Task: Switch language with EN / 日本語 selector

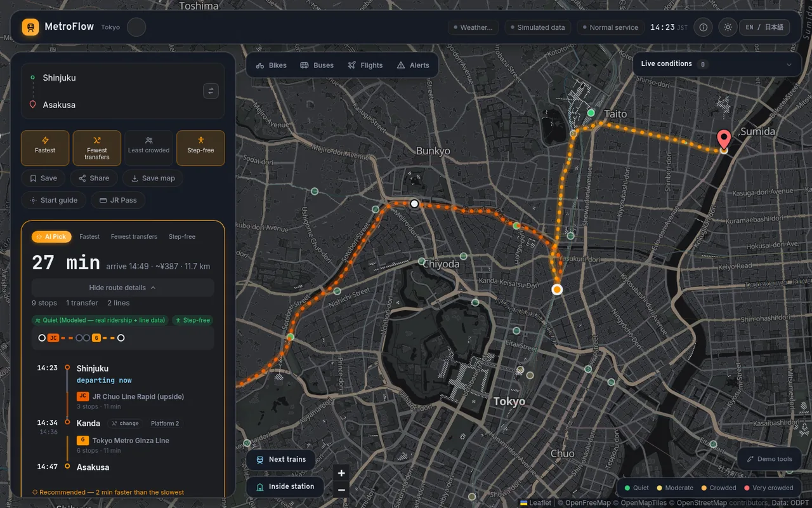Action: coord(764,27)
